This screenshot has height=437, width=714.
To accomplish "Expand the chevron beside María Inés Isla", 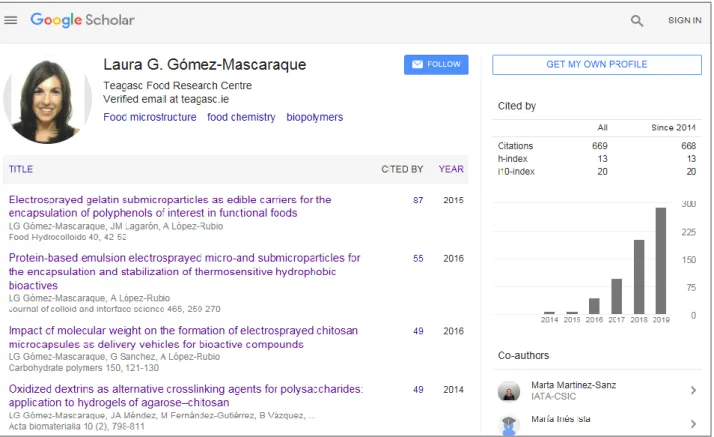I will pos(693,424).
